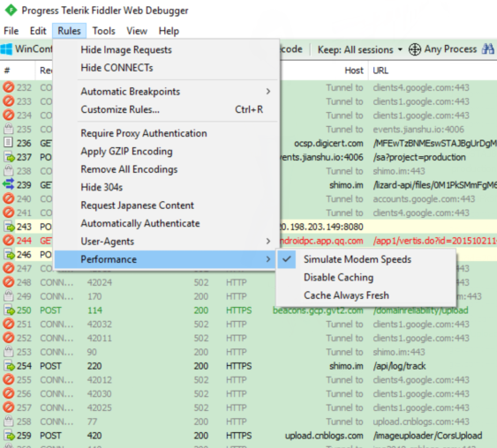Select session 254 /api/log/track row
Screen dimensions: 497x448
[249, 366]
